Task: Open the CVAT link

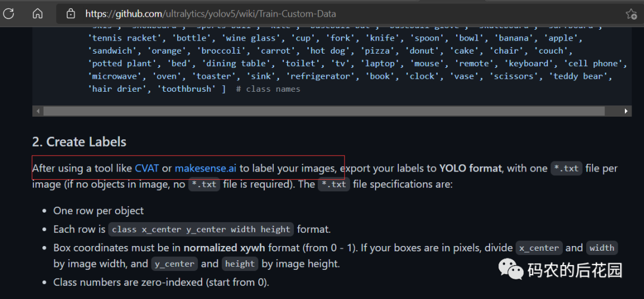Action: pos(147,168)
